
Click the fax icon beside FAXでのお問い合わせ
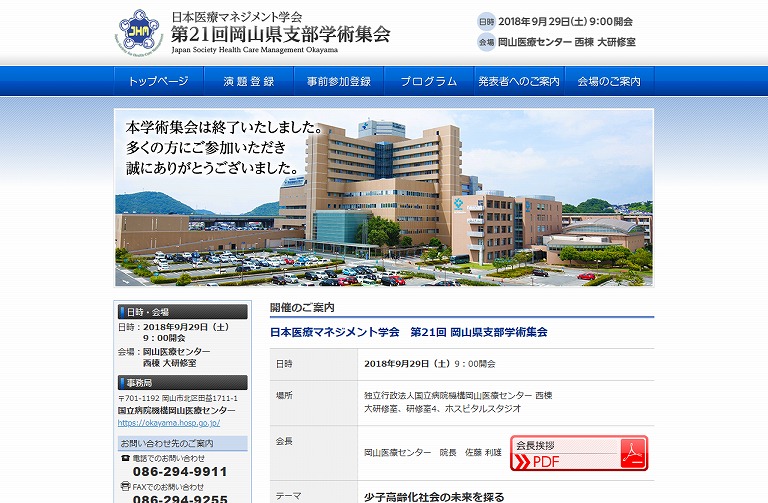point(125,486)
